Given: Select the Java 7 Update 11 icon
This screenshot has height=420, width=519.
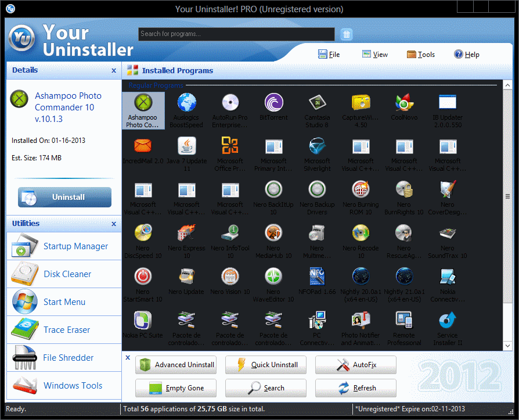Looking at the screenshot, I should pyautogui.click(x=186, y=146).
